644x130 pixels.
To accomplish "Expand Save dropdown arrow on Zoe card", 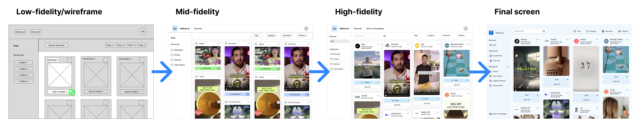I will click(438, 99).
